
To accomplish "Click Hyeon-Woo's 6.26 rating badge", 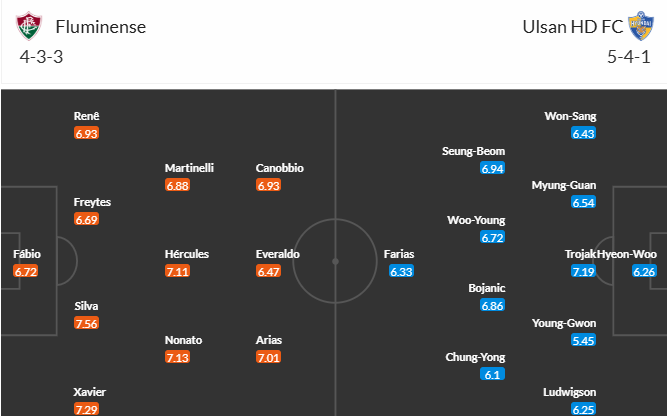I will 644,271.
